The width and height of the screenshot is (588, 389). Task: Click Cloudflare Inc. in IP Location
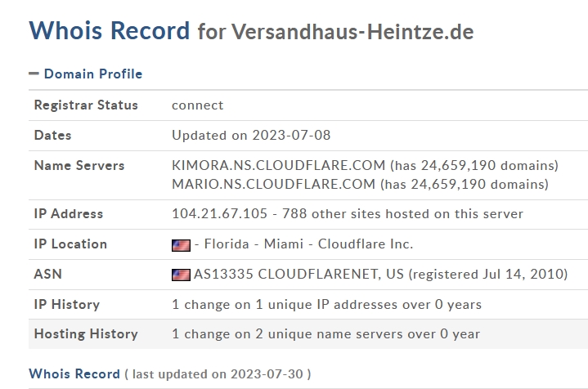pyautogui.click(x=366, y=244)
